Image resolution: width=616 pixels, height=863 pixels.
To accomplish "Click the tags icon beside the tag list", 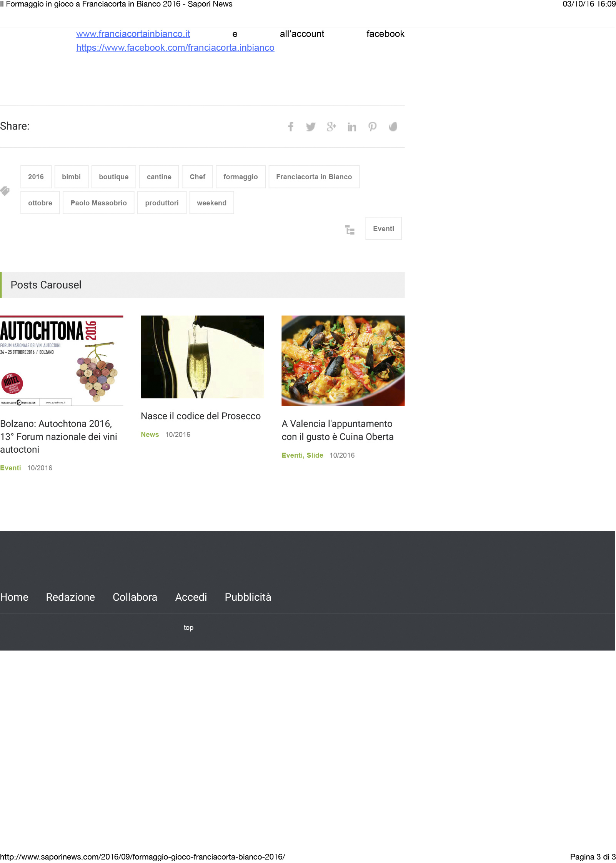I will (x=5, y=191).
